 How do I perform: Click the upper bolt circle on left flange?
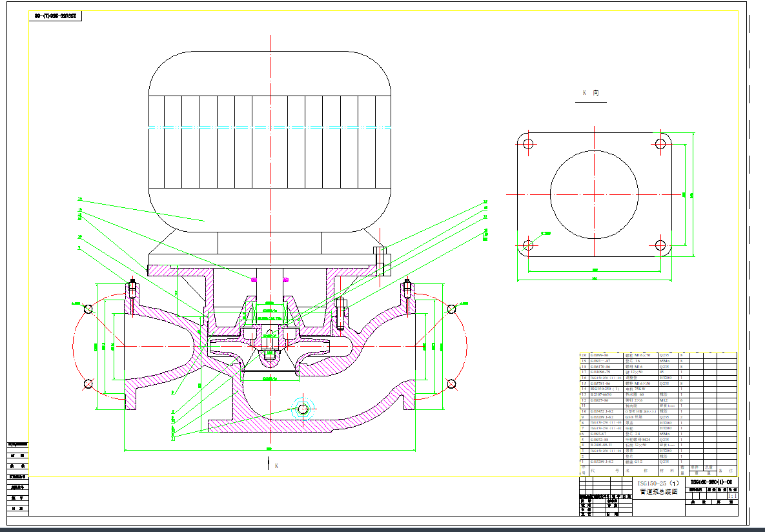pos(88,309)
